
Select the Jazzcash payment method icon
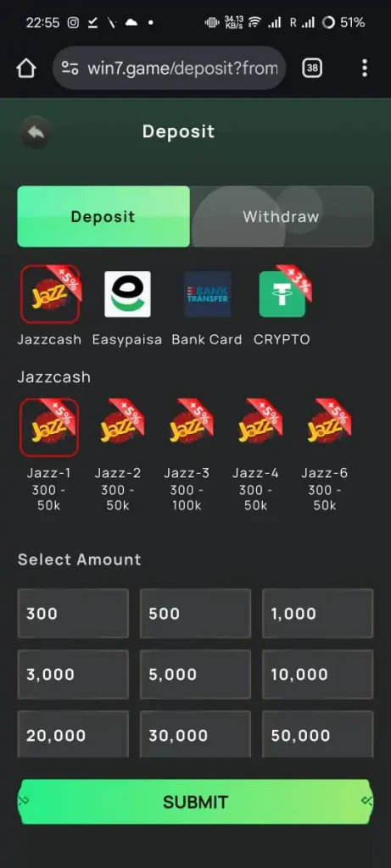pyautogui.click(x=50, y=294)
